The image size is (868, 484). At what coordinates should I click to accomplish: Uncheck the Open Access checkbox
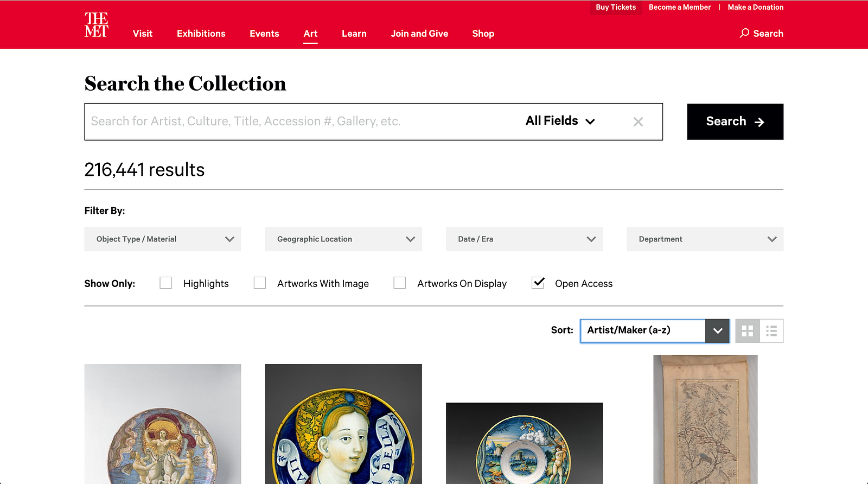tap(538, 283)
